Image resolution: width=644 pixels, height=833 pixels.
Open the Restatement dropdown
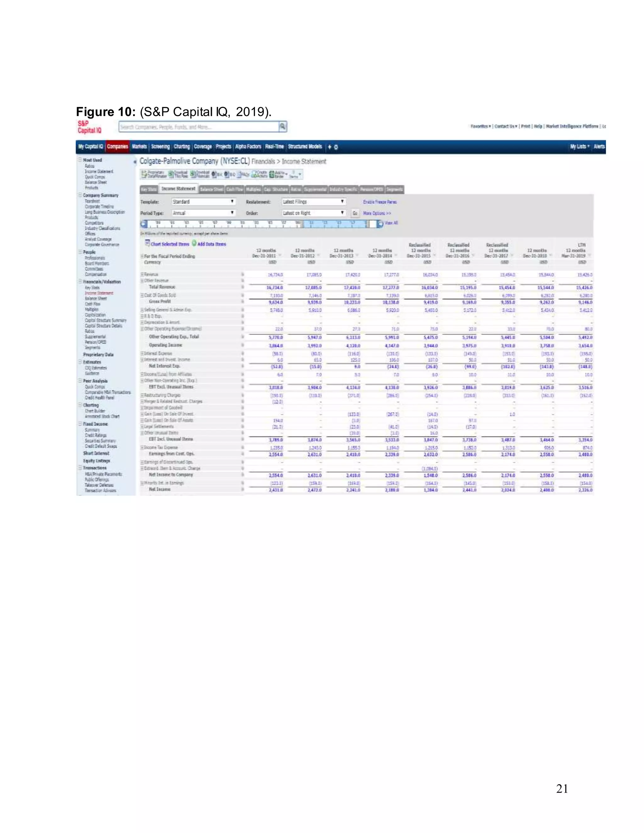pyautogui.click(x=314, y=202)
